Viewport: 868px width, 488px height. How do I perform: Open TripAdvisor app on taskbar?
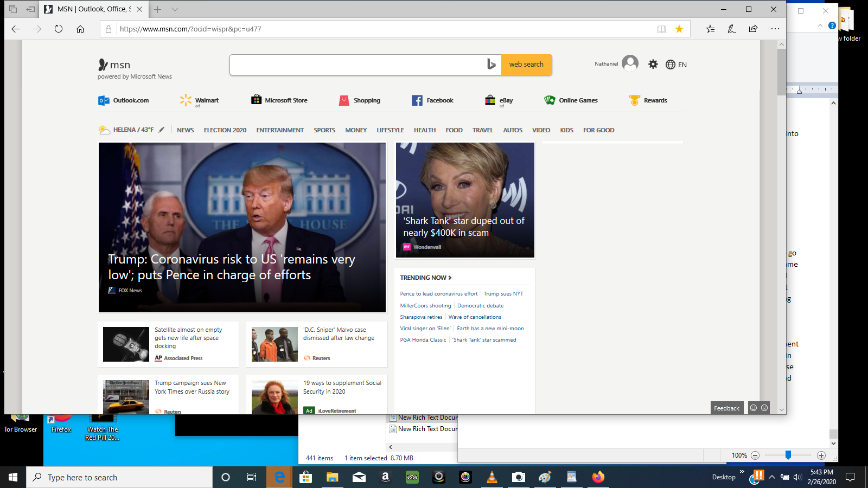[x=412, y=477]
